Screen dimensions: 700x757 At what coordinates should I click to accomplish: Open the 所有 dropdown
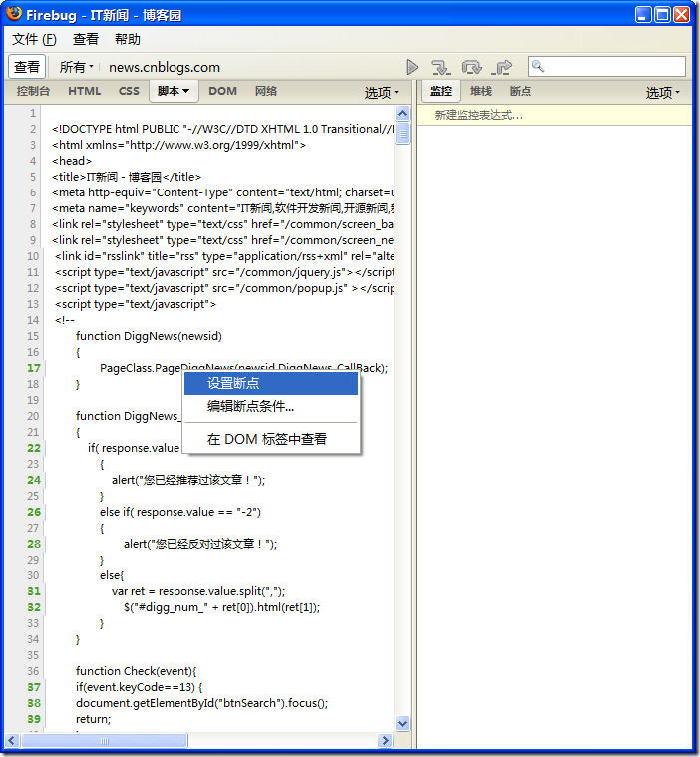(76, 67)
